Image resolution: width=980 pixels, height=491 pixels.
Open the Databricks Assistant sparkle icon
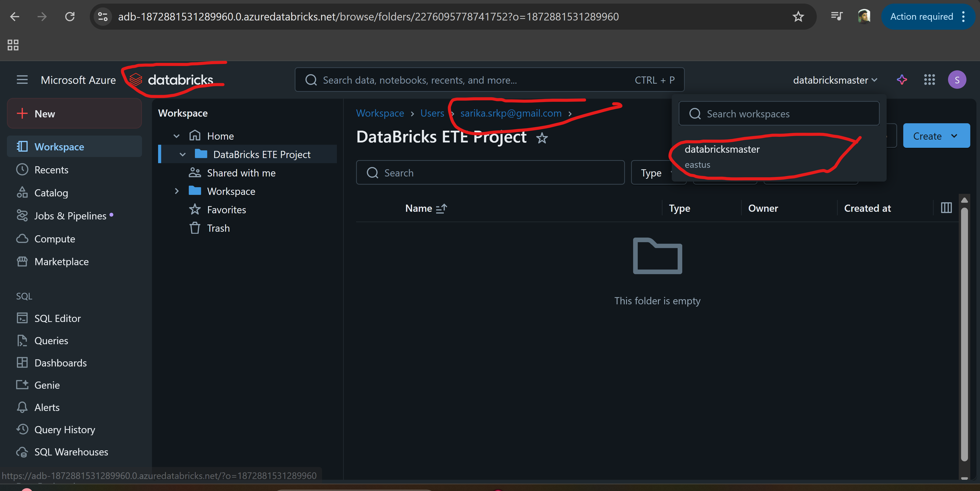pos(902,80)
